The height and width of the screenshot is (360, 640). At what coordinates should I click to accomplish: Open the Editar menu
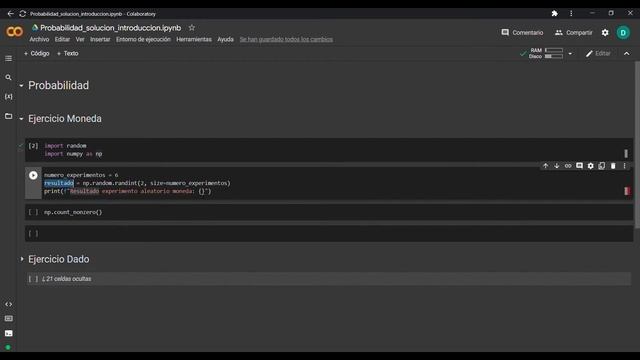coord(62,40)
